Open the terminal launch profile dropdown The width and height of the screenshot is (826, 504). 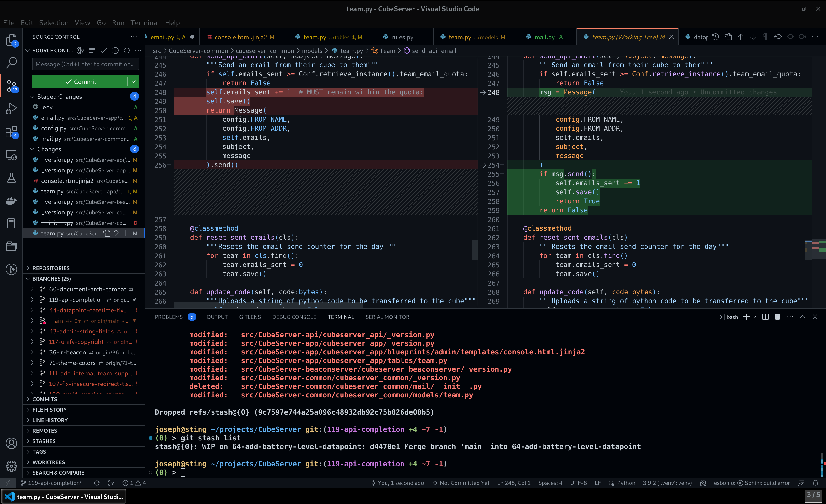pos(754,317)
